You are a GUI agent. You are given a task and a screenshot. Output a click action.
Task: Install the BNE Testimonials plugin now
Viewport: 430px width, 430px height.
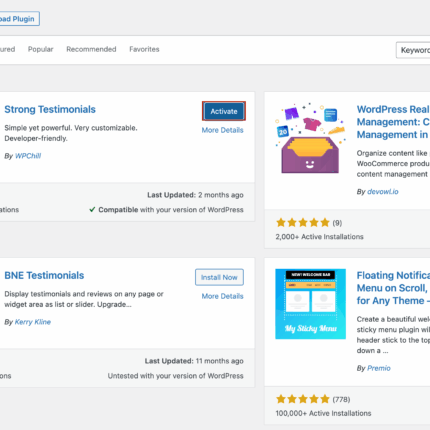[x=219, y=277]
